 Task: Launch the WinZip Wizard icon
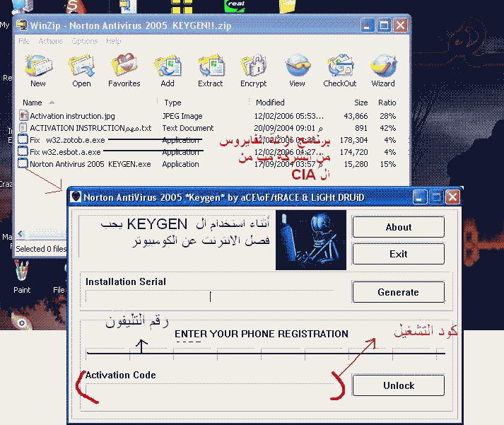click(x=383, y=71)
